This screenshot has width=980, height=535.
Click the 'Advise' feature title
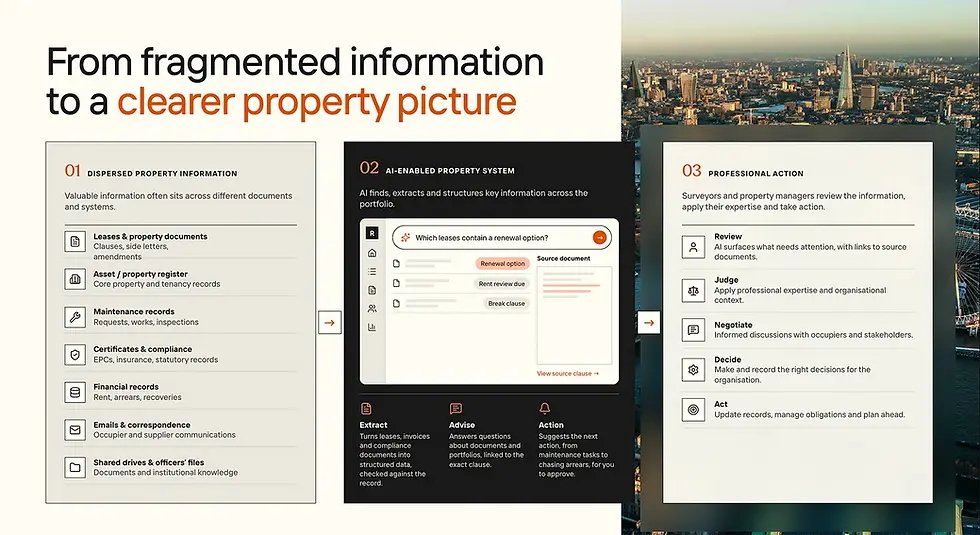[462, 425]
